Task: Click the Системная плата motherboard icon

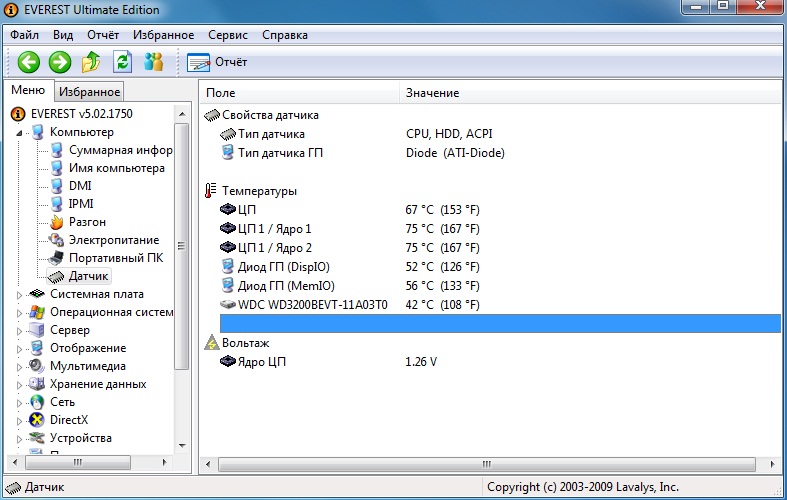Action: click(x=37, y=294)
